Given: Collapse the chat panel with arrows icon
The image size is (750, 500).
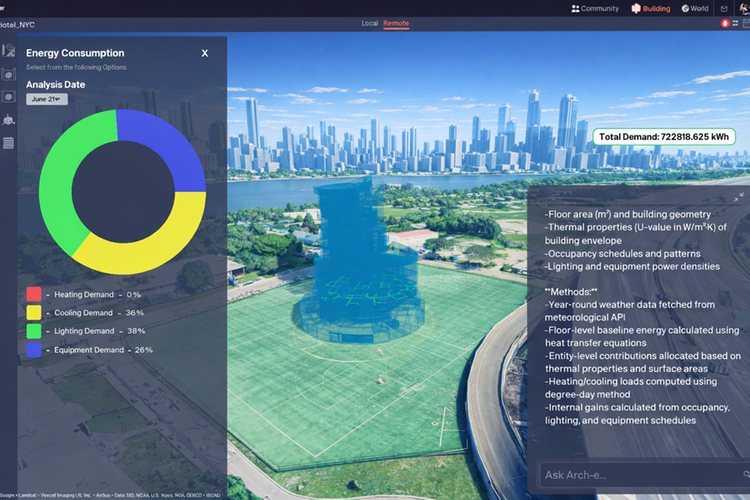Looking at the screenshot, I should click(x=739, y=197).
